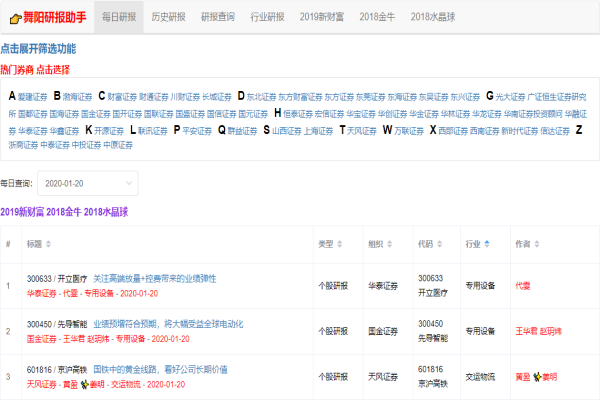Select broker 长城证券
Screen dimensions: 600x400
tap(217, 97)
